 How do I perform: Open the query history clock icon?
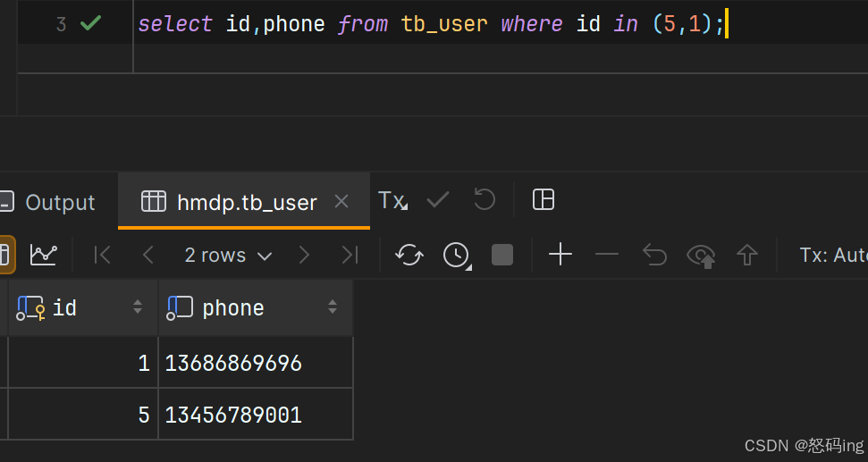point(457,256)
